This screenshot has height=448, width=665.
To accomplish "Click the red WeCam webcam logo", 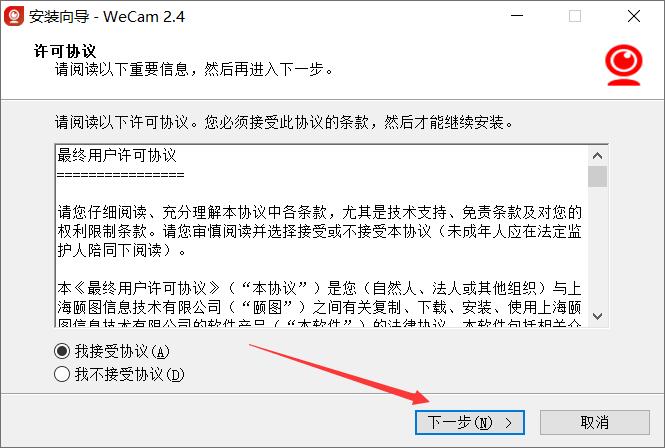I will pos(623,65).
